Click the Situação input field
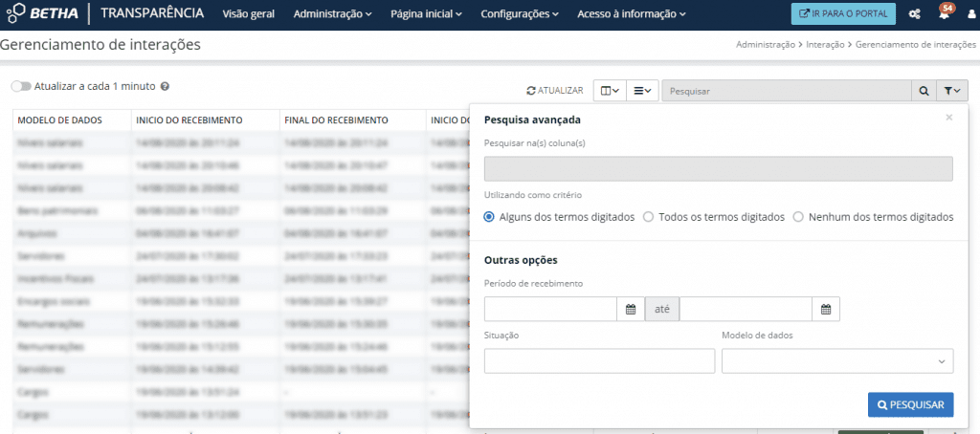Viewport: 980px width, 434px height. pos(599,360)
